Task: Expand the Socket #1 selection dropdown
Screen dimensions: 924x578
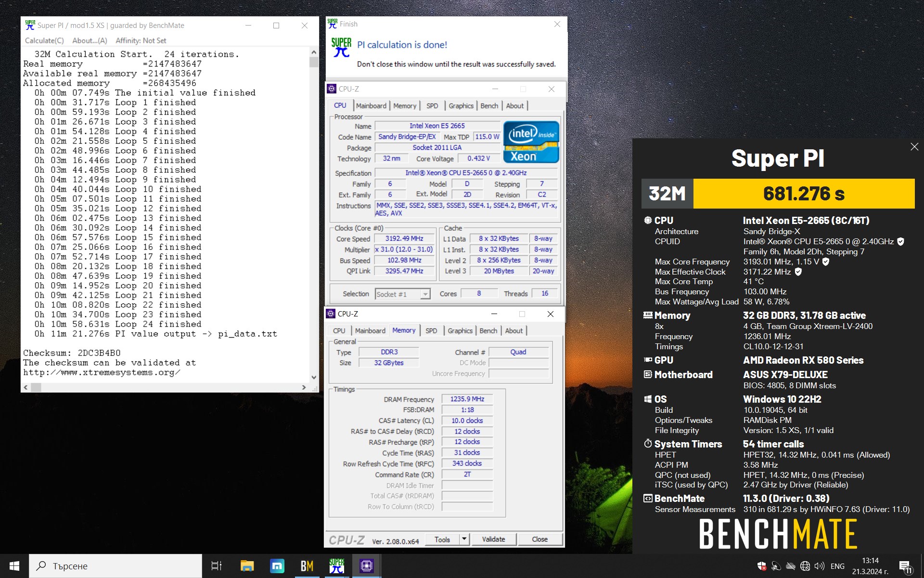Action: [x=425, y=294]
